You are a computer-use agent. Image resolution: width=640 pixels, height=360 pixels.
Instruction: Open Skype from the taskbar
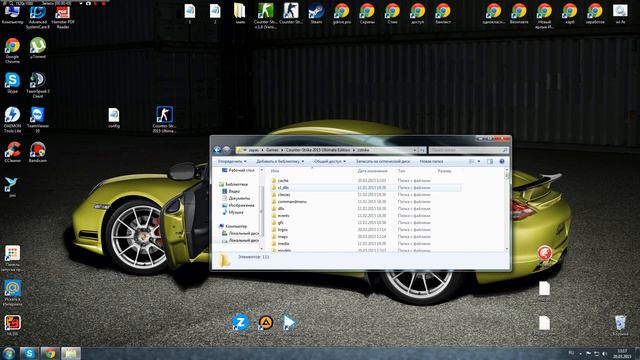click(29, 353)
